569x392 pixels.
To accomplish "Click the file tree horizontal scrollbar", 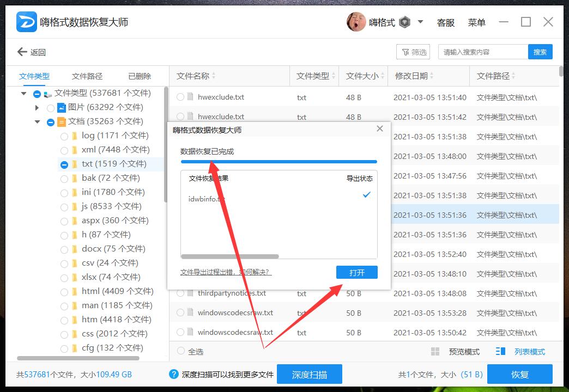I will pos(78,358).
